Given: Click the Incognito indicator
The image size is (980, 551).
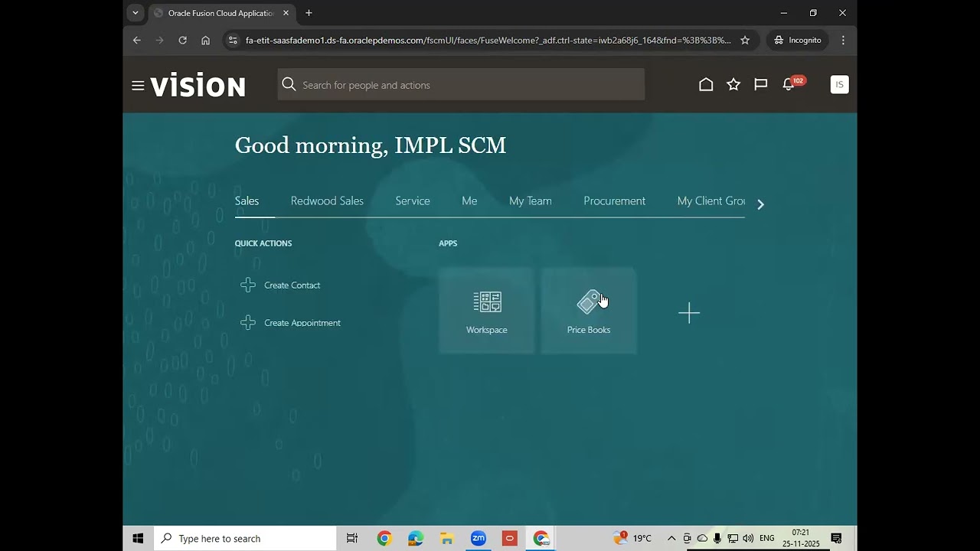Looking at the screenshot, I should coord(797,41).
